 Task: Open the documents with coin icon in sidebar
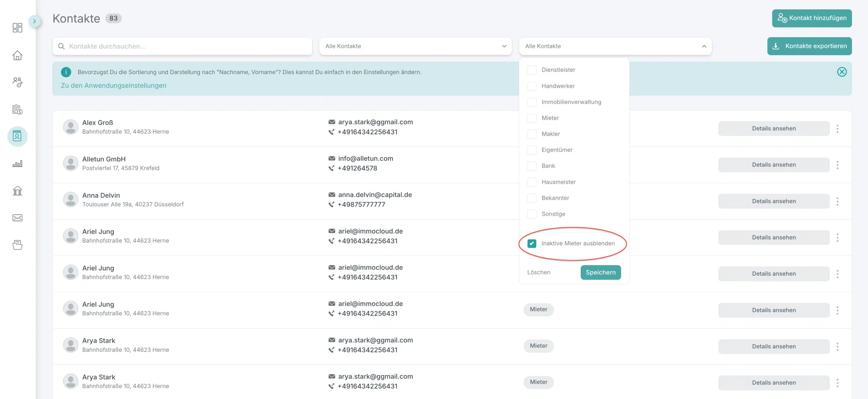pyautogui.click(x=17, y=109)
